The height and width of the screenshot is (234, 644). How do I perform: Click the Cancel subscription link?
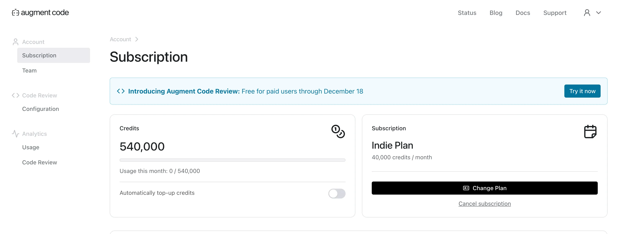pos(484,204)
